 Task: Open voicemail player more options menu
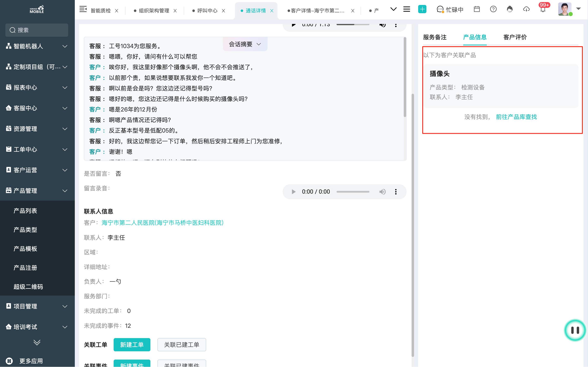[x=396, y=192]
